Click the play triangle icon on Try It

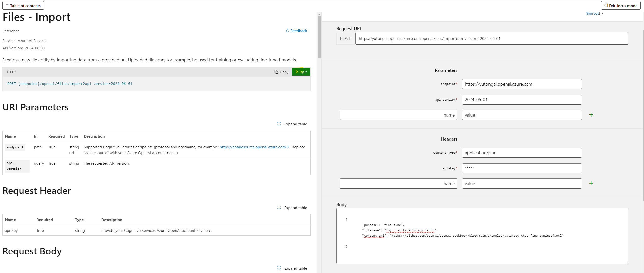[297, 72]
